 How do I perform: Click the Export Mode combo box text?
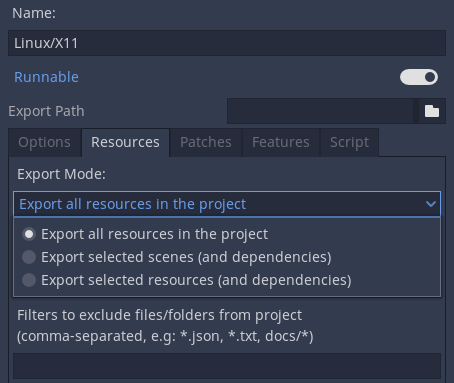[x=132, y=204]
